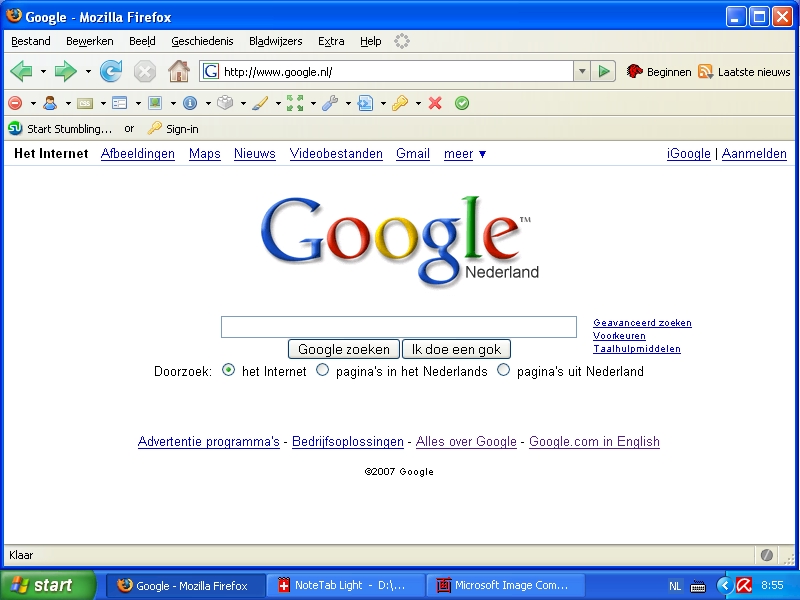Open the Back button history dropdown arrow
800x600 pixels.
43,71
